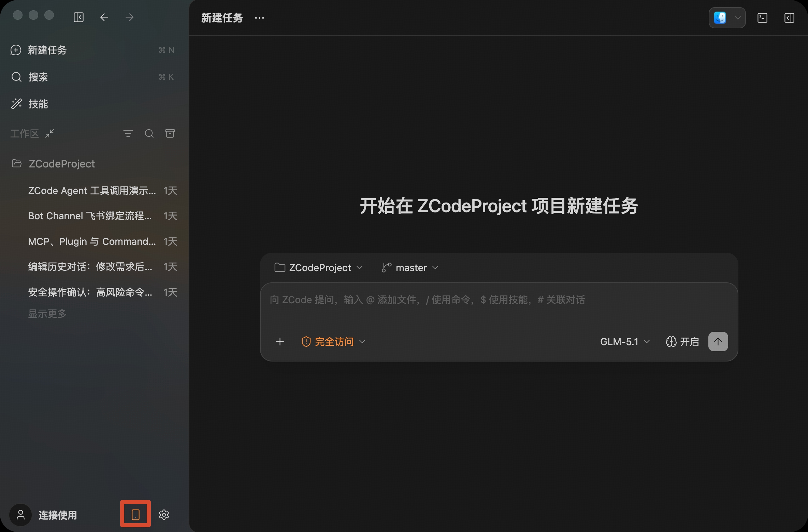Image resolution: width=808 pixels, height=532 pixels.
Task: Open the workspace archive box icon
Action: point(170,133)
